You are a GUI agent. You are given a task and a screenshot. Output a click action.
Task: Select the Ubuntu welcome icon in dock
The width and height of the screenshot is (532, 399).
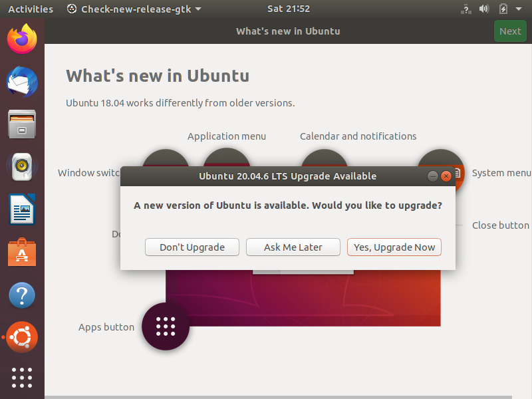pos(22,337)
